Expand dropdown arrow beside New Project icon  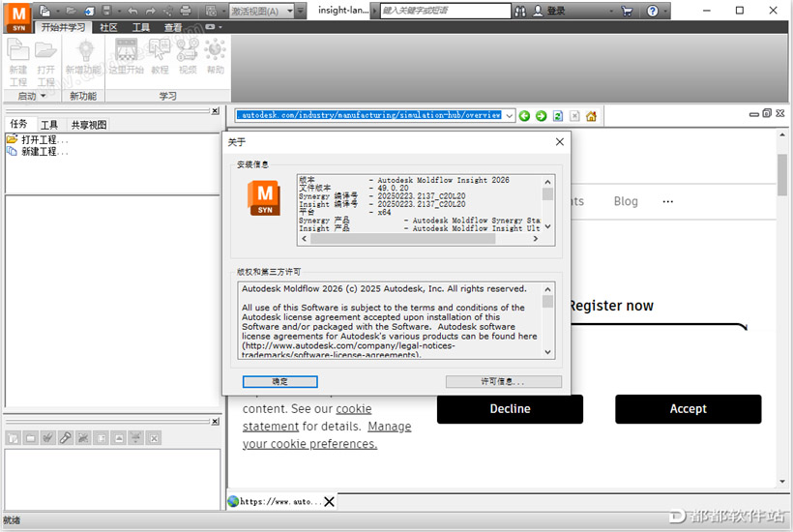click(x=58, y=11)
